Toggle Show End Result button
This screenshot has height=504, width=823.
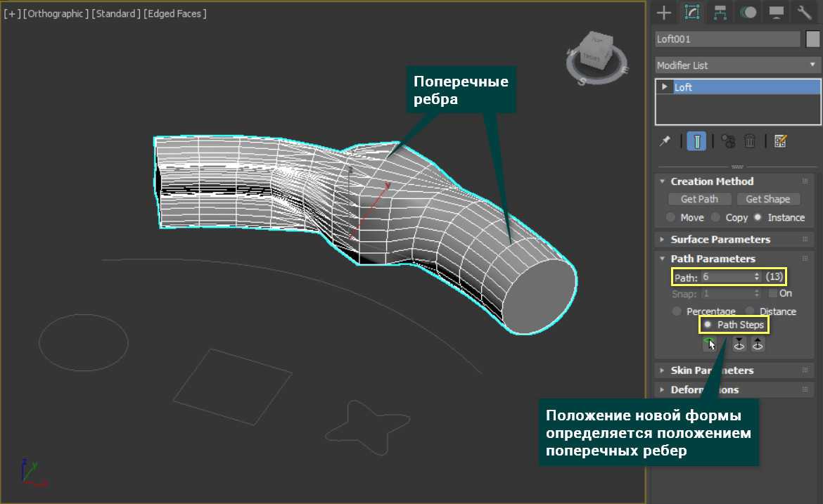[696, 141]
